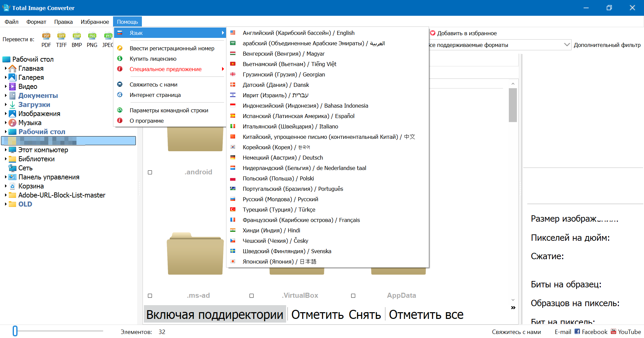Tick the checkbox for .android folder

150,172
